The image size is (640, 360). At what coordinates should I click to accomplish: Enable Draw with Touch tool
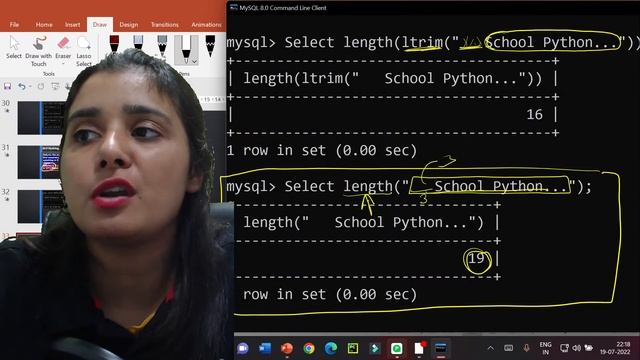(x=38, y=51)
